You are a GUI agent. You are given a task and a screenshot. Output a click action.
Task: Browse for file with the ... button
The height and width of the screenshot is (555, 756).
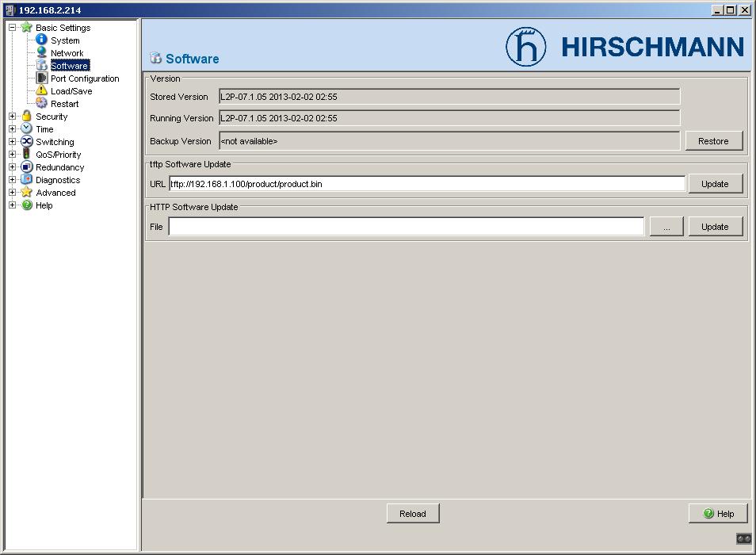click(666, 227)
